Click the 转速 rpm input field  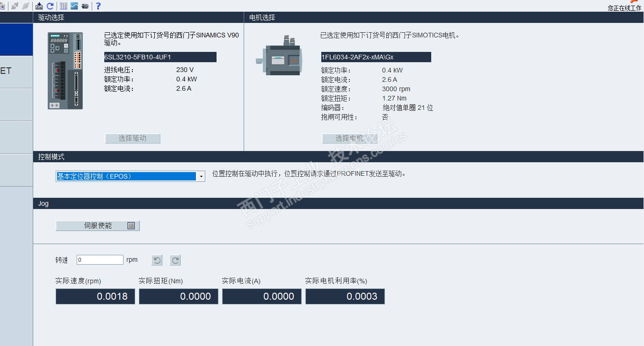[100, 260]
